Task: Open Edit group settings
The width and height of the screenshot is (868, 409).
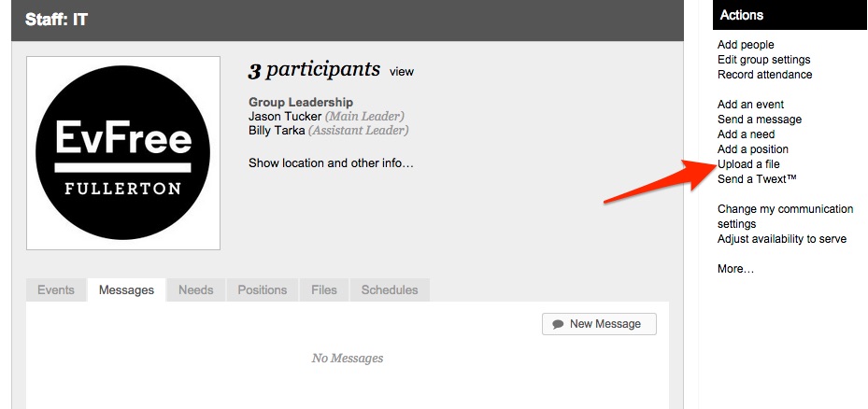Action: coord(763,60)
